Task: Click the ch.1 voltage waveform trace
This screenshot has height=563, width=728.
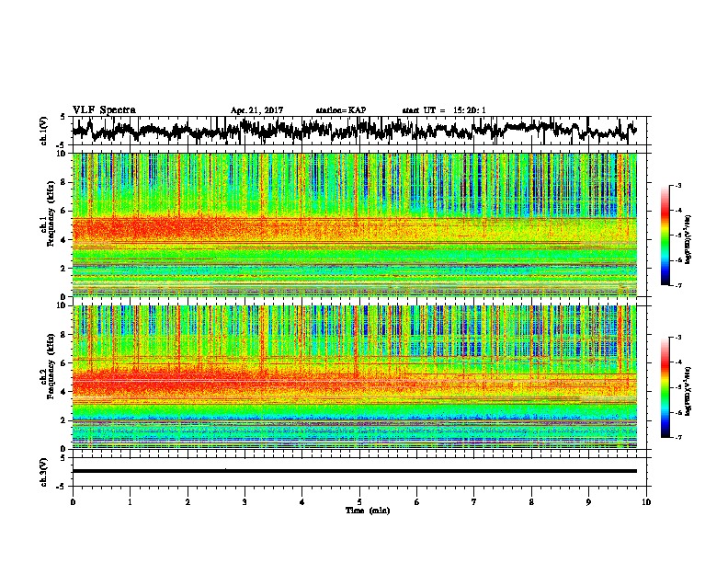Action: pos(354,131)
